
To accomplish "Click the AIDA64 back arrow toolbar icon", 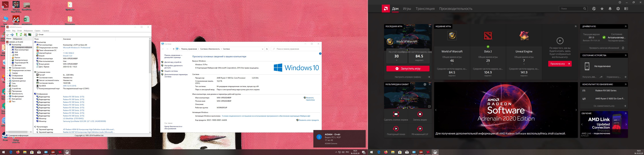I will (x=8, y=35).
